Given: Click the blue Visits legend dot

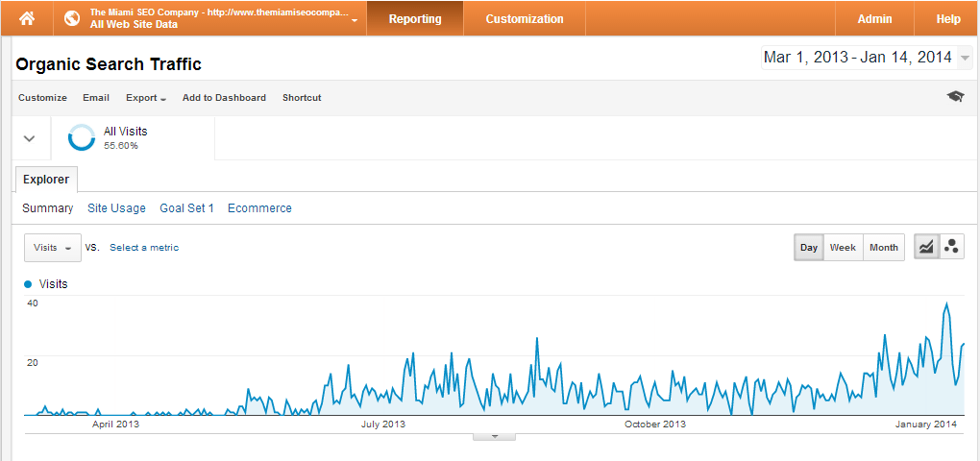Looking at the screenshot, I should (x=28, y=284).
